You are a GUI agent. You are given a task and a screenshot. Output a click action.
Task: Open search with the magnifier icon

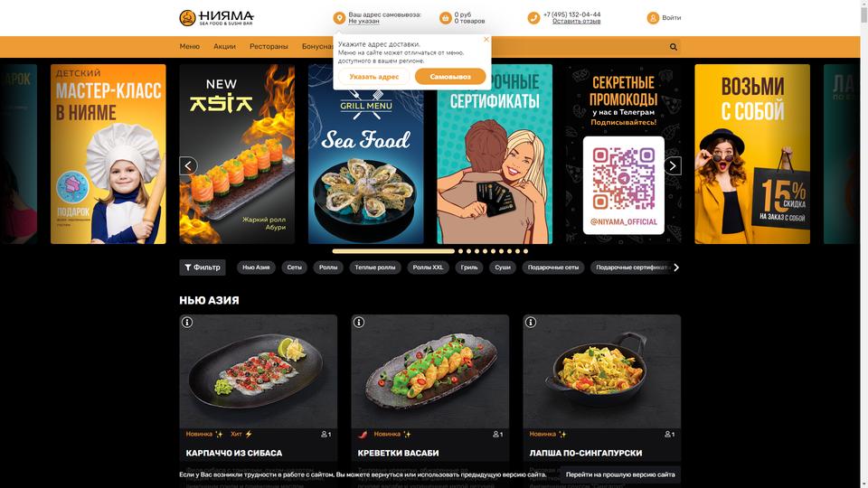coord(673,47)
